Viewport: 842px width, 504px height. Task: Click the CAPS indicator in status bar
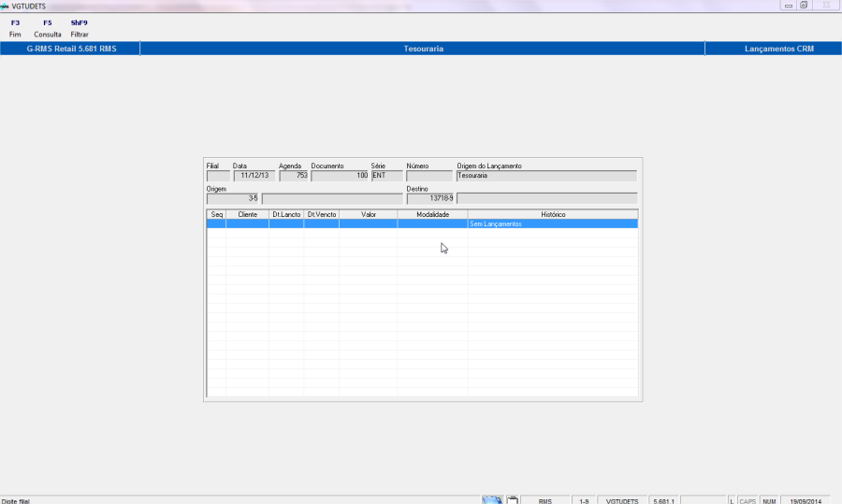tap(748, 501)
